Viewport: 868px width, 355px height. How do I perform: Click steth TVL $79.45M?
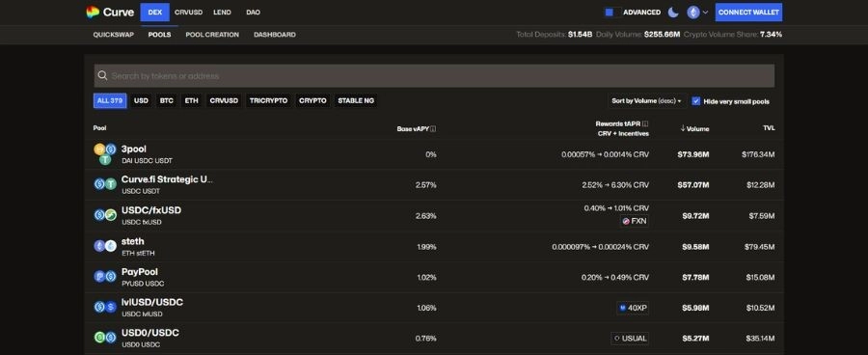pyautogui.click(x=760, y=247)
